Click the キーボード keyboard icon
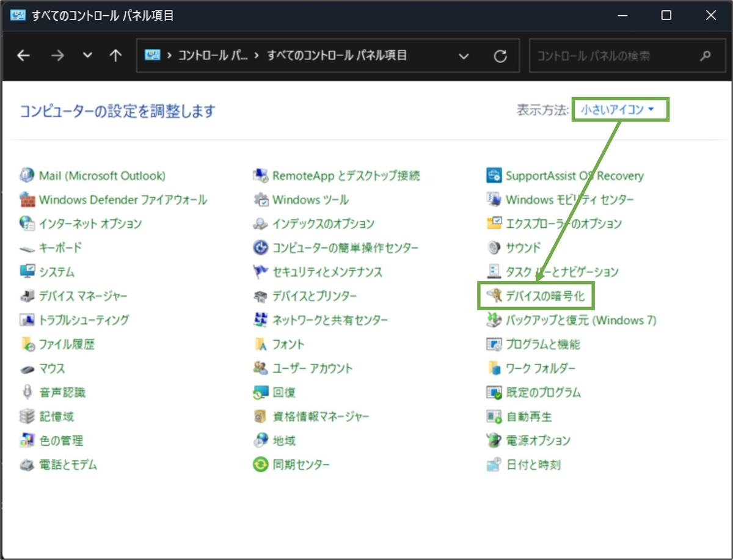 (27, 248)
